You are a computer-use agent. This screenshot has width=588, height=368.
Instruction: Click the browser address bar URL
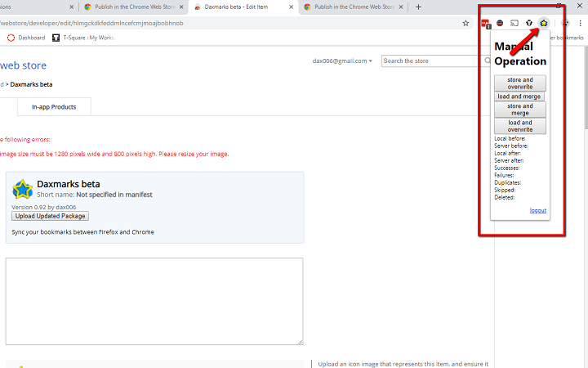[91, 23]
